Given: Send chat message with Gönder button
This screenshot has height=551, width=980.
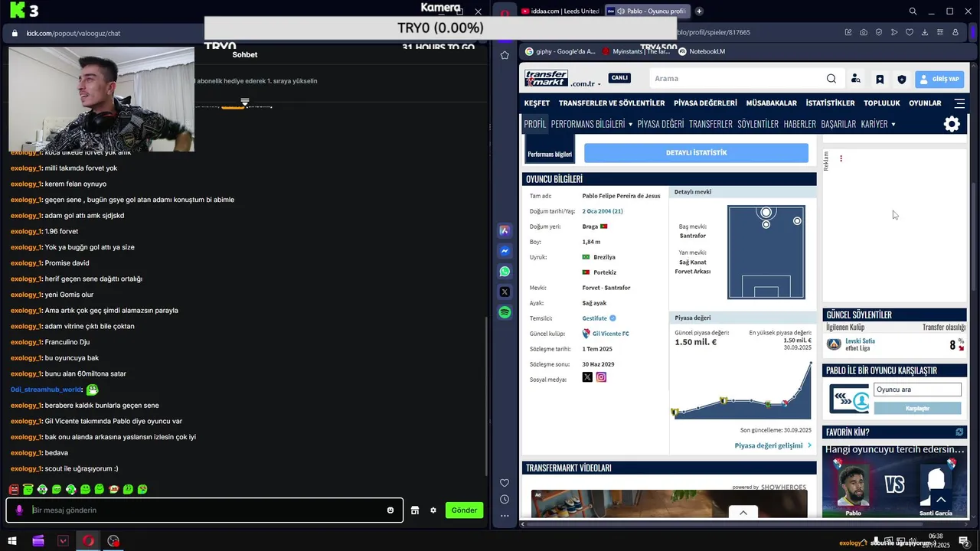Looking at the screenshot, I should (464, 510).
